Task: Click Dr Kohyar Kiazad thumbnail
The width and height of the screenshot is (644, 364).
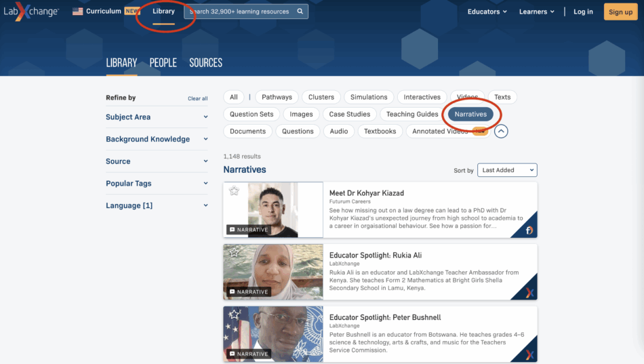Action: pyautogui.click(x=273, y=210)
